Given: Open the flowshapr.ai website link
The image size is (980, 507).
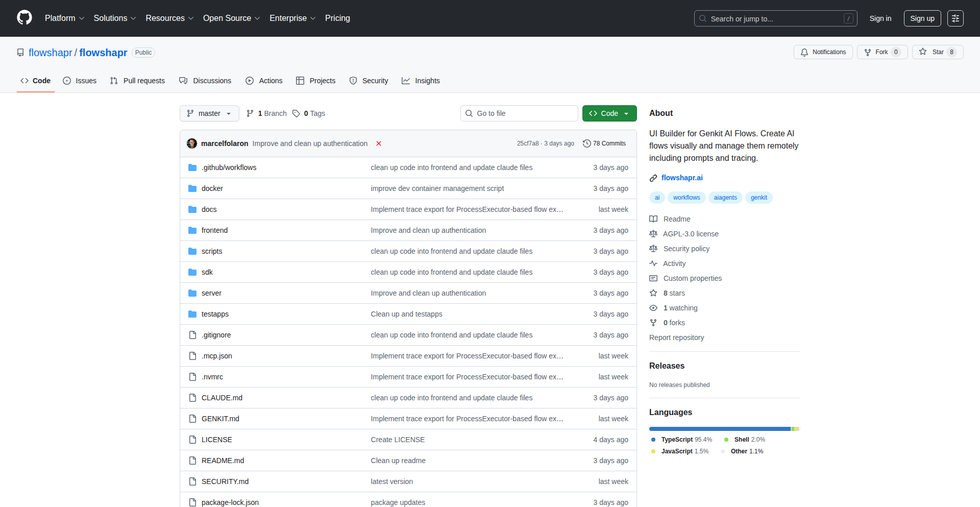Looking at the screenshot, I should pos(682,178).
